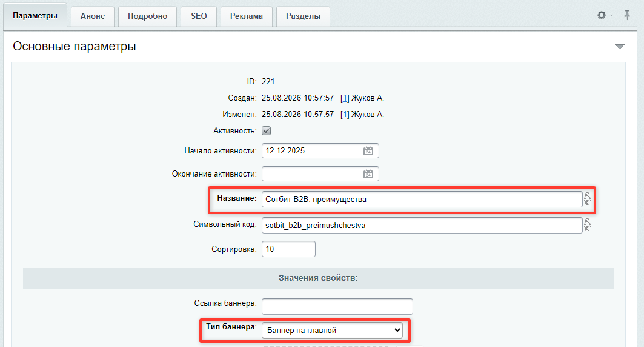The height and width of the screenshot is (347, 644).
Task: Click Жуков А. in the Изменен row
Action: point(368,114)
